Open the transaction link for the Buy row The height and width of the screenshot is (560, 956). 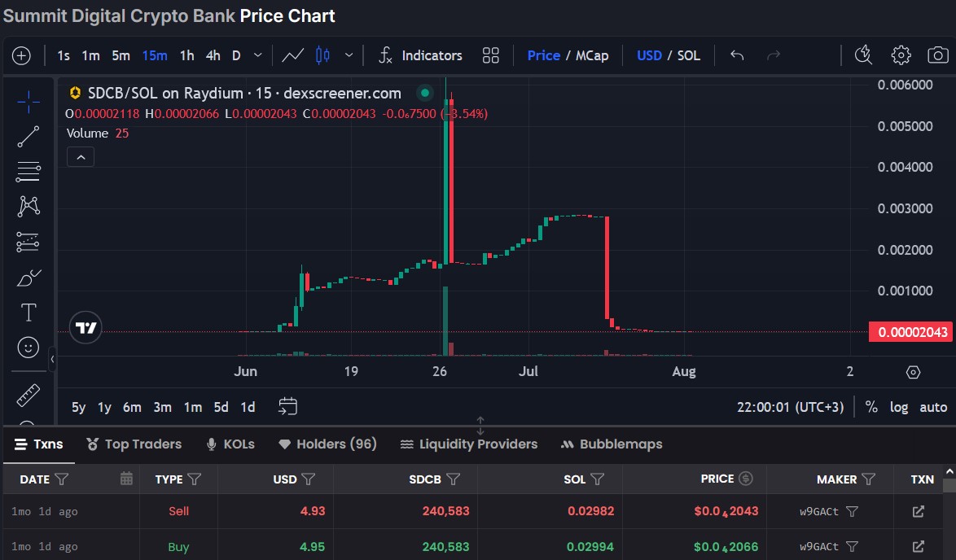pyautogui.click(x=919, y=547)
